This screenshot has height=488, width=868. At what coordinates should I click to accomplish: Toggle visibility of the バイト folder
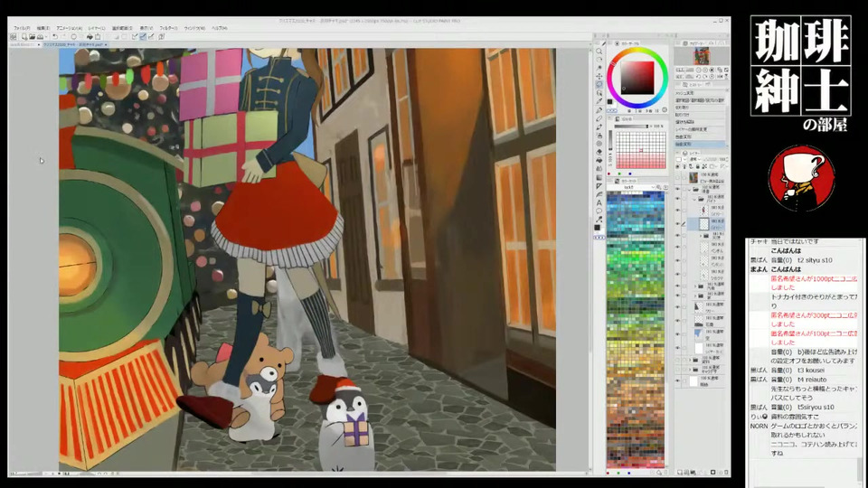coord(677,199)
